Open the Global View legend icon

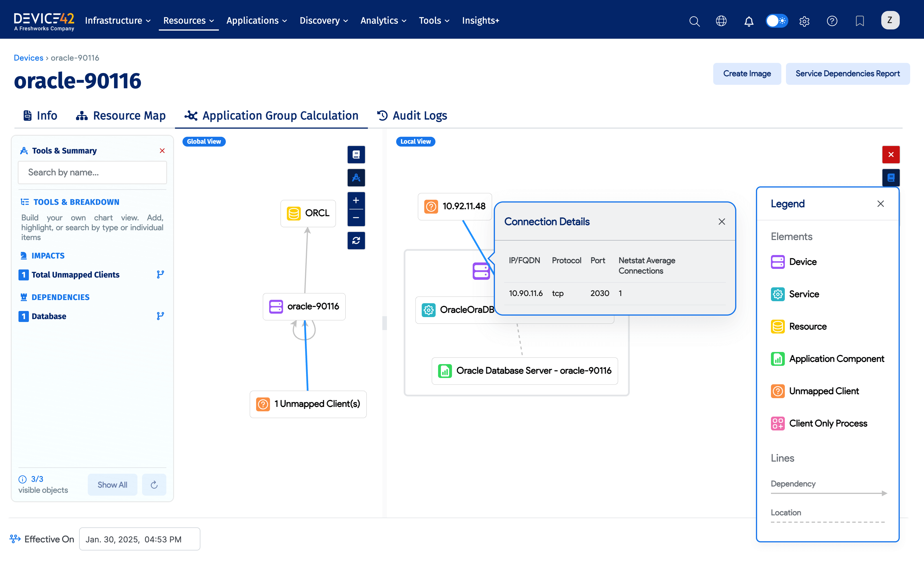pos(356,155)
